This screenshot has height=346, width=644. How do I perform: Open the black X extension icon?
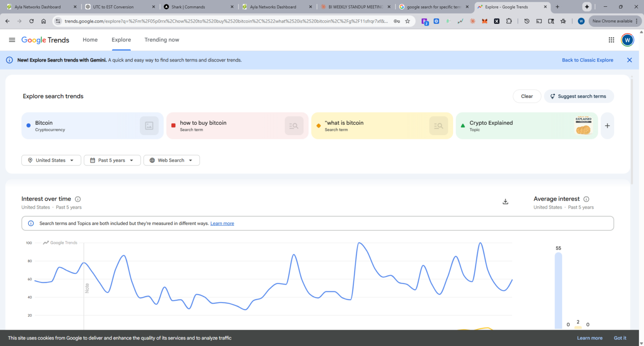497,21
